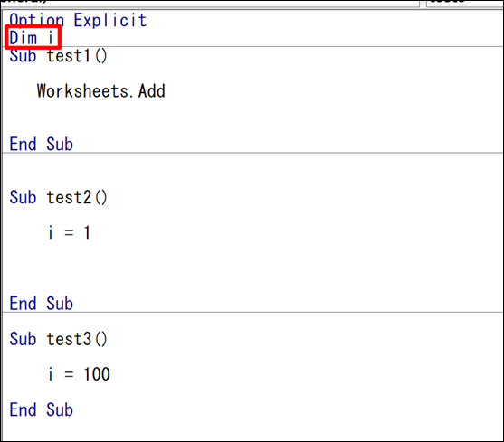Image resolution: width=504 pixels, height=442 pixels.
Task: Click the word Explicit in first line
Action: 110,20
